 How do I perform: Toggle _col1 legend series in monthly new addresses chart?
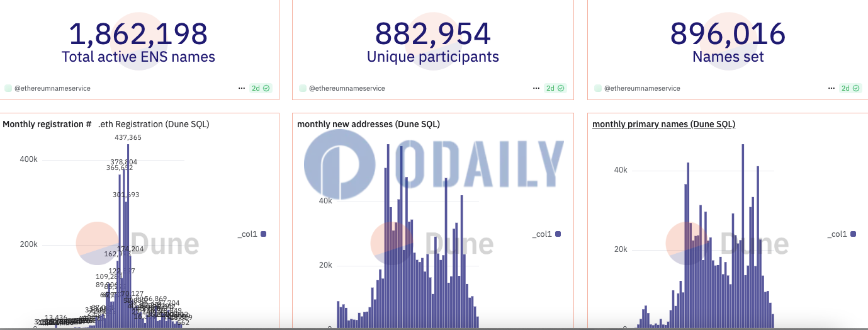tap(546, 234)
